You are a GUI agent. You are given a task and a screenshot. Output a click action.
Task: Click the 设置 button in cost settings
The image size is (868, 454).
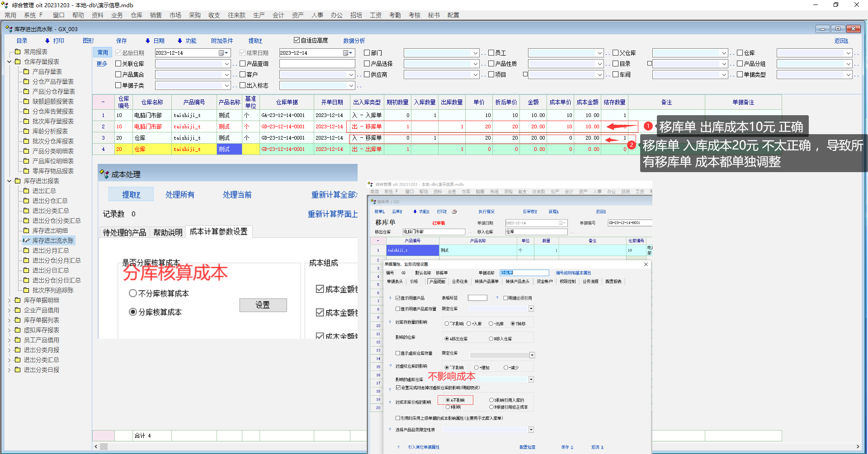pos(263,305)
